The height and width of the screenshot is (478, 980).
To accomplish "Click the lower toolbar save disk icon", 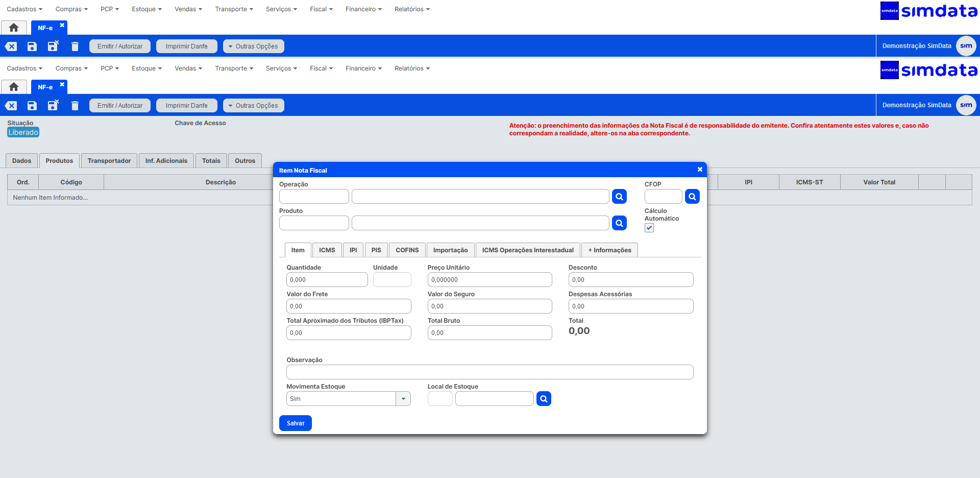I will pyautogui.click(x=32, y=106).
